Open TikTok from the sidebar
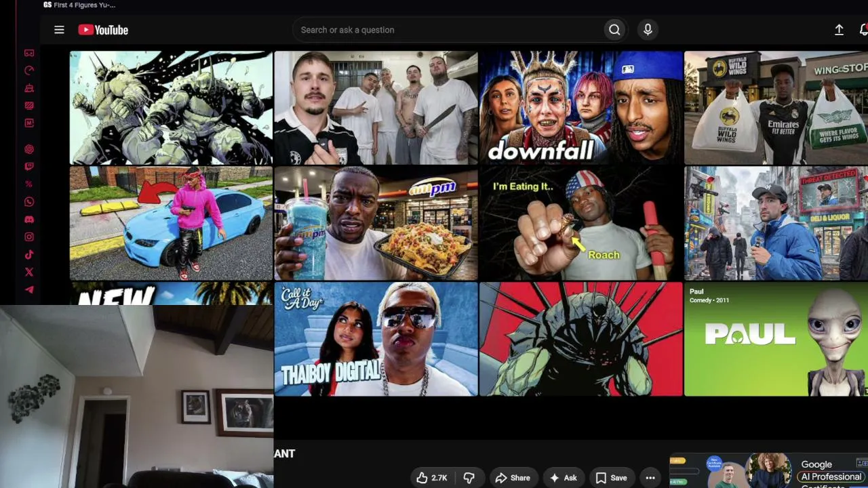 point(29,255)
